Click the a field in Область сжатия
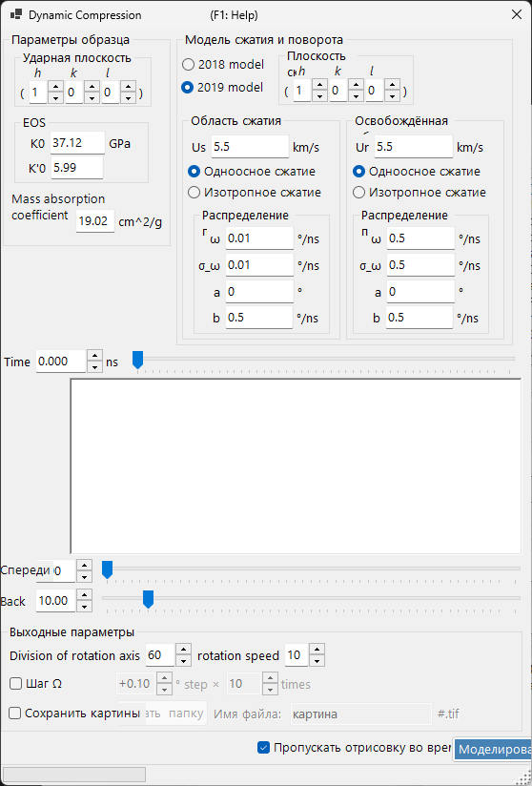This screenshot has height=786, width=532. pos(259,292)
